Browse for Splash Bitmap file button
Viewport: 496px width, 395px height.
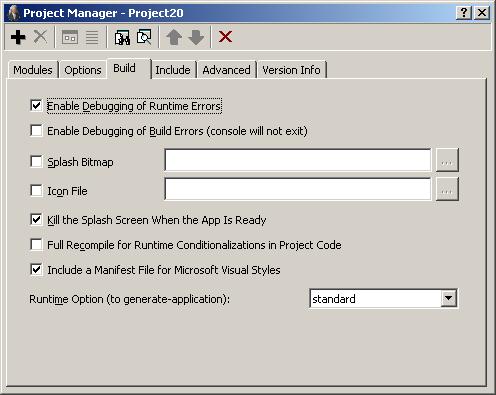(447, 161)
